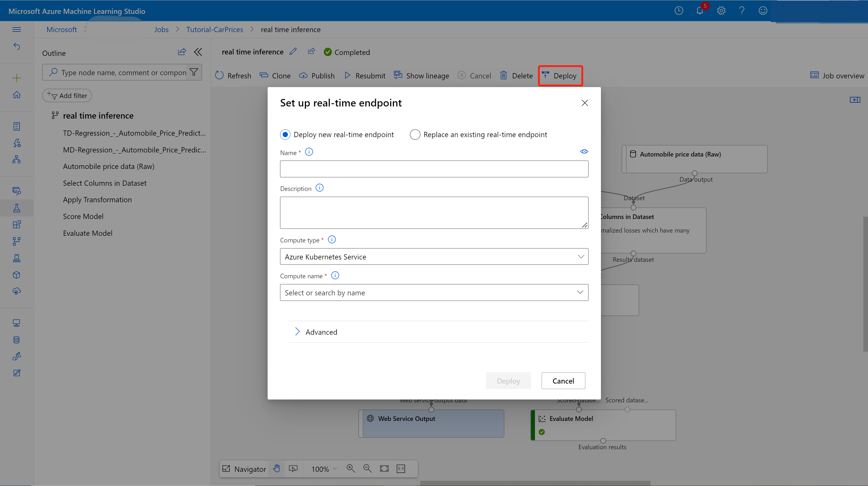The image size is (868, 486).
Task: Click the Description text area field
Action: 434,212
